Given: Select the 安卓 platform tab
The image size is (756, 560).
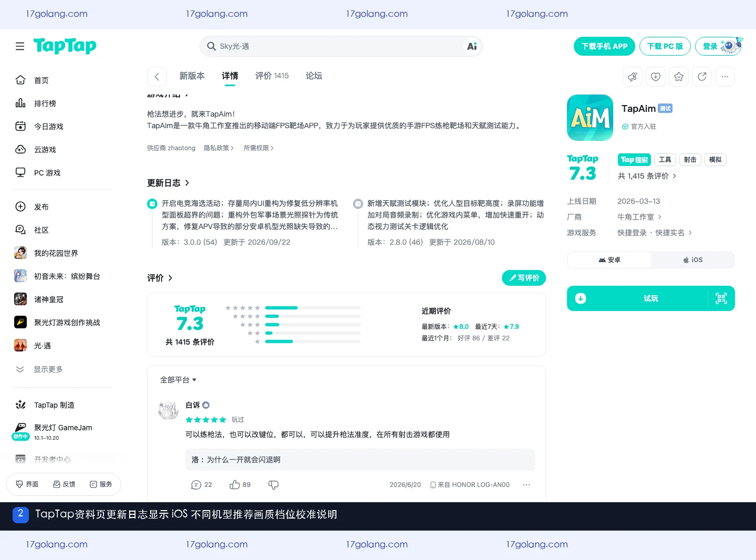Looking at the screenshot, I should point(610,260).
